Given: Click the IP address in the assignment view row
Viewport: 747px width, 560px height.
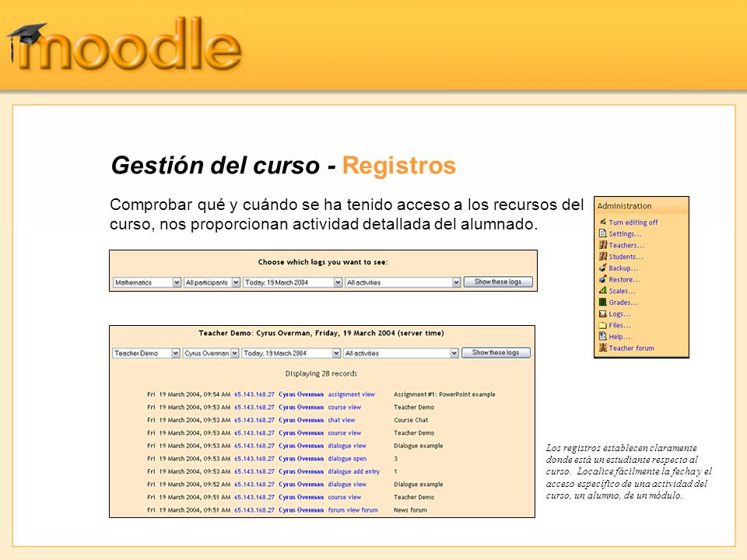Looking at the screenshot, I should (254, 394).
